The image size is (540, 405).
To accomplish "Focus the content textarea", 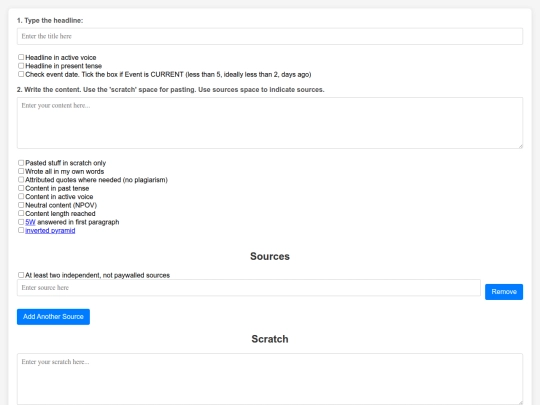I will [270, 123].
